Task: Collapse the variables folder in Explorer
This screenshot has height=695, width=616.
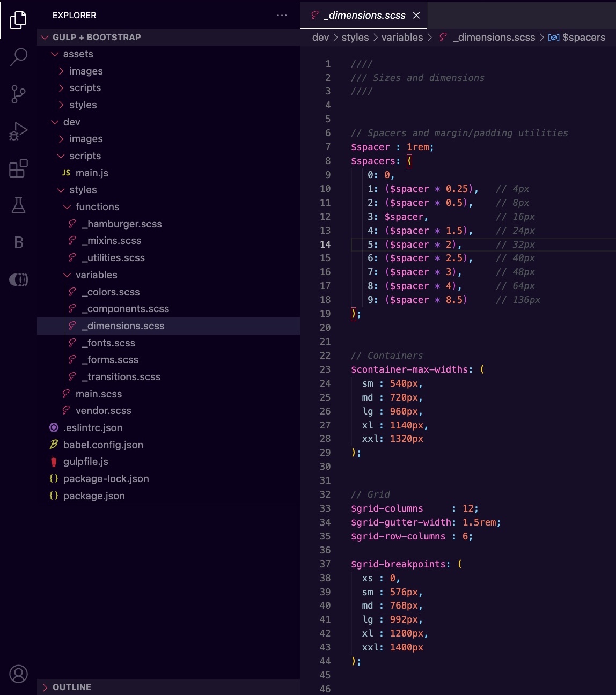Action: (x=67, y=275)
